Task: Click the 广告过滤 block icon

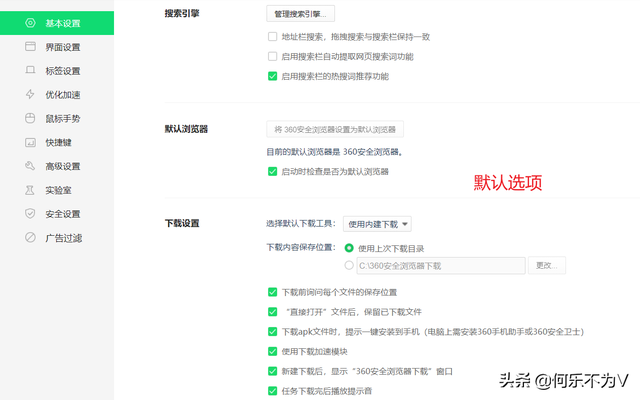Action: [30, 237]
